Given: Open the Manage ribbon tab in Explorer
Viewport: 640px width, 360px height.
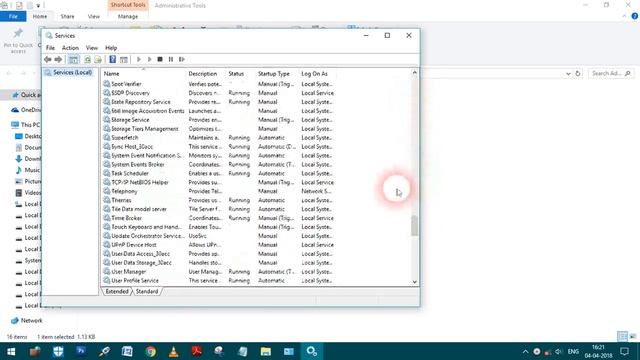Looking at the screenshot, I should coord(128,17).
